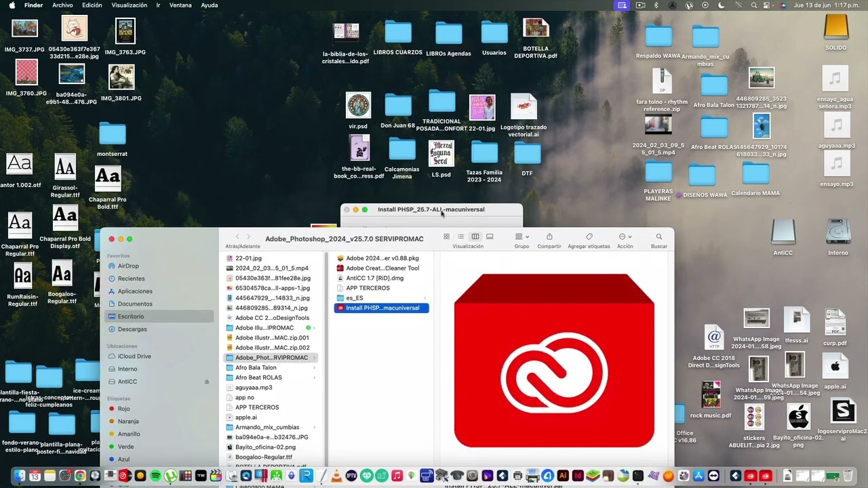The image size is (868, 488).
Task: Select the AntiCC disk icon on desktop
Action: [783, 237]
